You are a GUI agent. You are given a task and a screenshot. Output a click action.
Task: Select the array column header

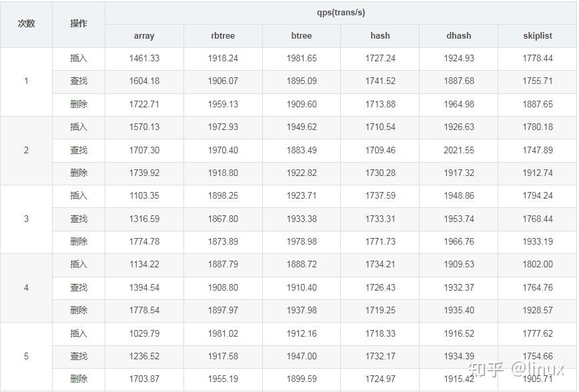[144, 36]
